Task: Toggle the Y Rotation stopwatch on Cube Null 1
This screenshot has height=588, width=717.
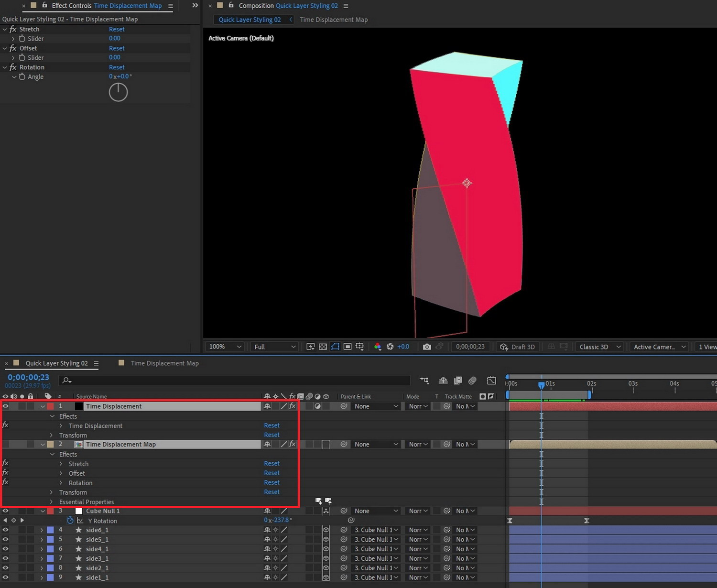Action: (70, 521)
